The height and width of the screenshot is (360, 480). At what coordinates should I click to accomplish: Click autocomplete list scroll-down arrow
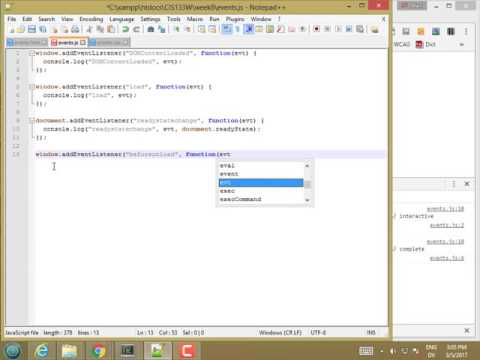(x=307, y=200)
